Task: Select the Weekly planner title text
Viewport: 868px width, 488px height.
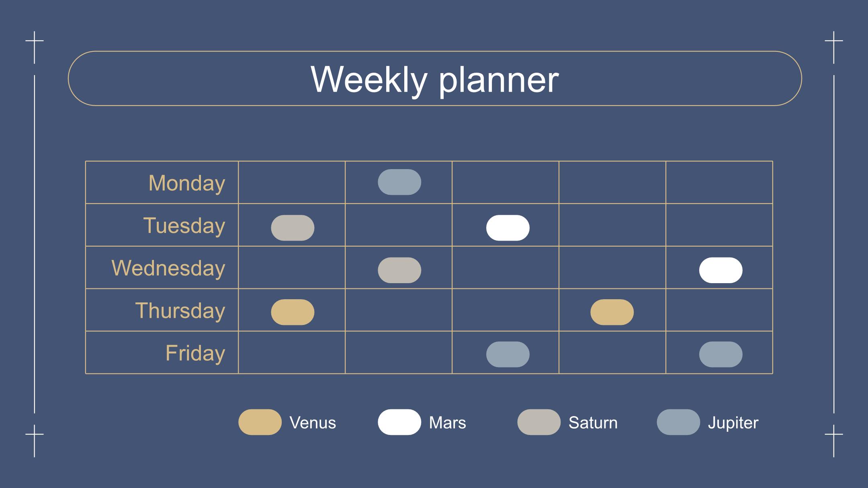Action: (435, 79)
